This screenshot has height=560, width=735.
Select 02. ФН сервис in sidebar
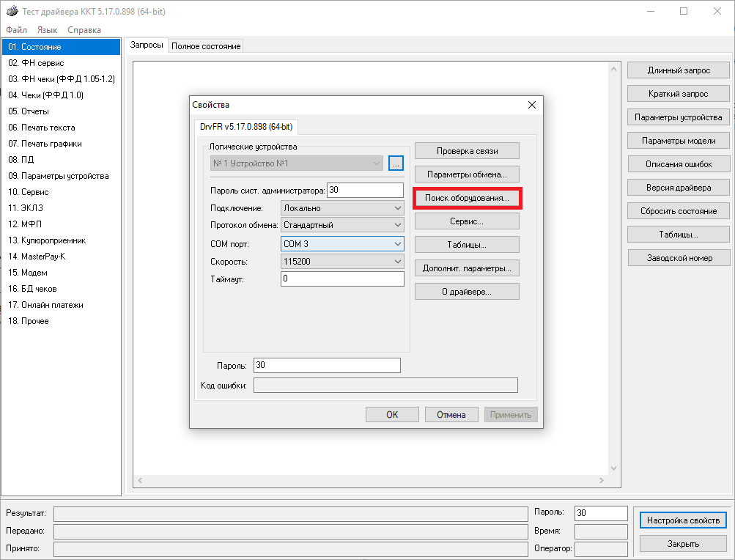(36, 63)
